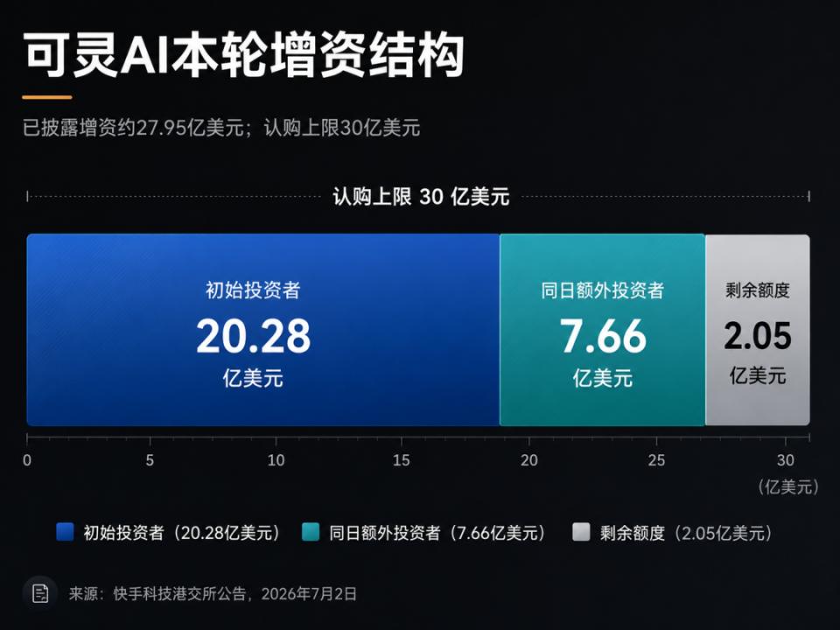Select the teal 同日额外投资者 7.66 bar segment
The width and height of the screenshot is (840, 630).
click(603, 330)
